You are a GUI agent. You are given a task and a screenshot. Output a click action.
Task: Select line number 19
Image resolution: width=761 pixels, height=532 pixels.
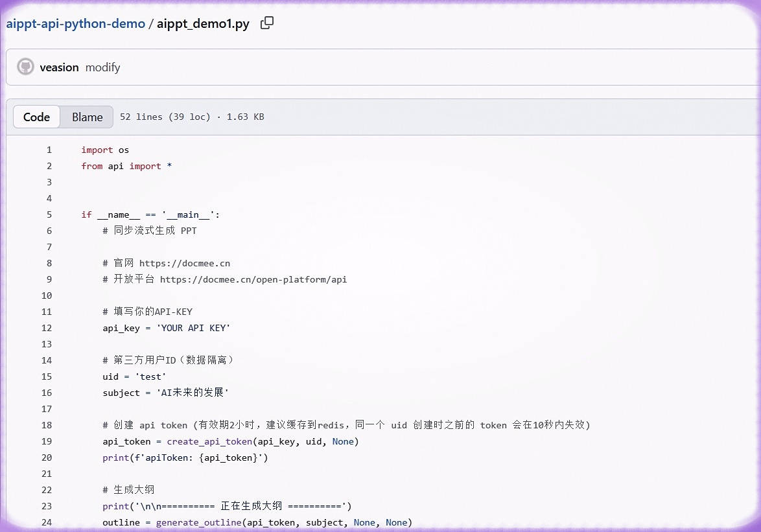47,441
